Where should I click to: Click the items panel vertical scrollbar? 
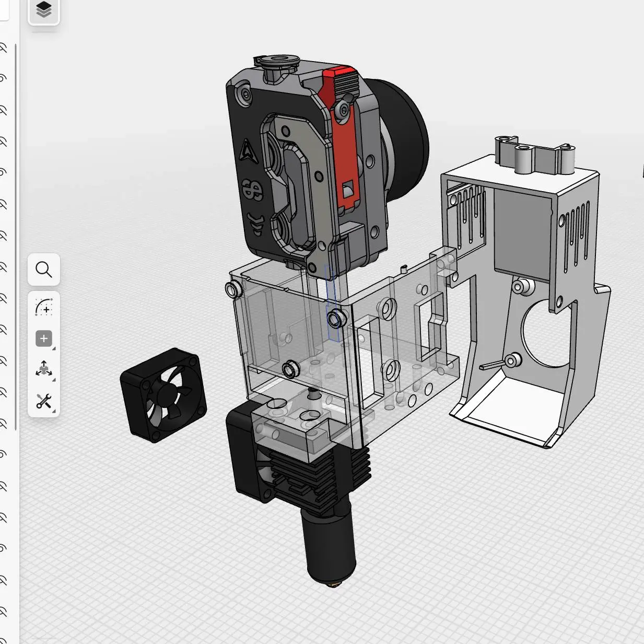pyautogui.click(x=16, y=235)
